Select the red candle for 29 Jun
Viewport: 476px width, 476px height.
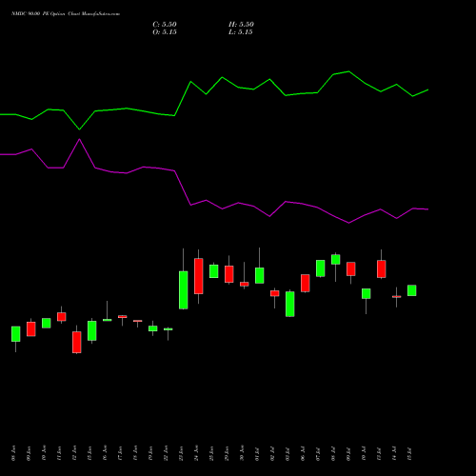(229, 274)
